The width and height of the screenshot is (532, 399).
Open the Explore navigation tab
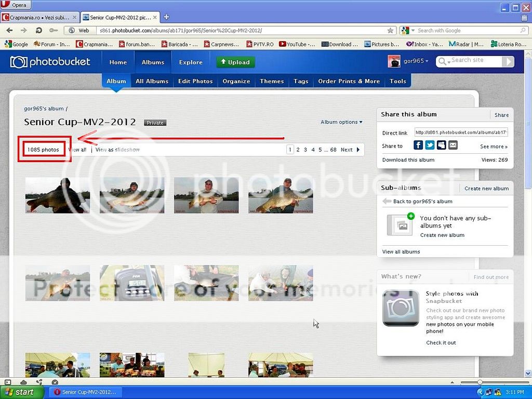[x=191, y=62]
